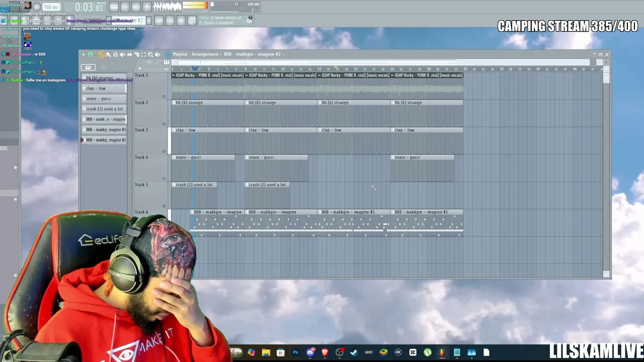Select the Slip tool in playlist
Screen dimensions: 644x362
pos(129,54)
